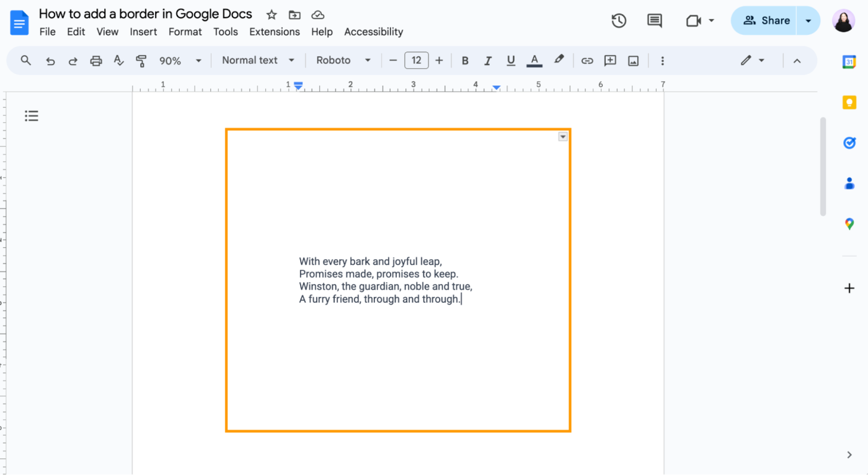The height and width of the screenshot is (475, 868).
Task: Show the document outline
Action: (32, 115)
